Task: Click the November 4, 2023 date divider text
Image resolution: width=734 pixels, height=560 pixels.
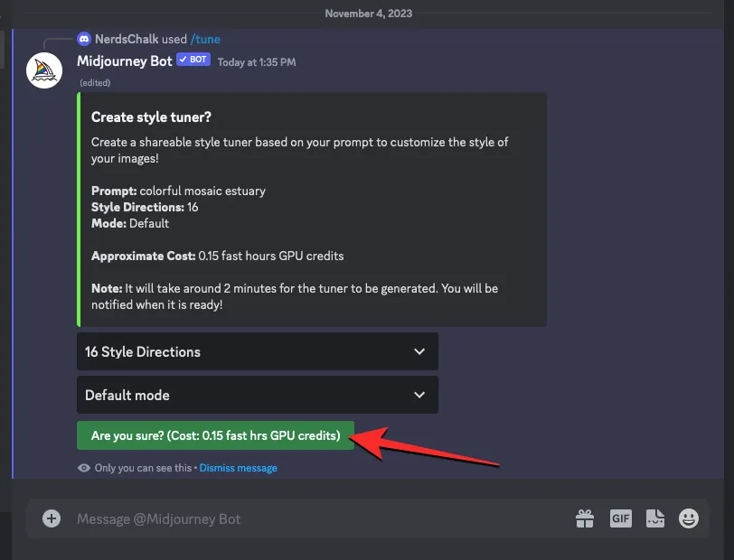Action: (x=369, y=14)
